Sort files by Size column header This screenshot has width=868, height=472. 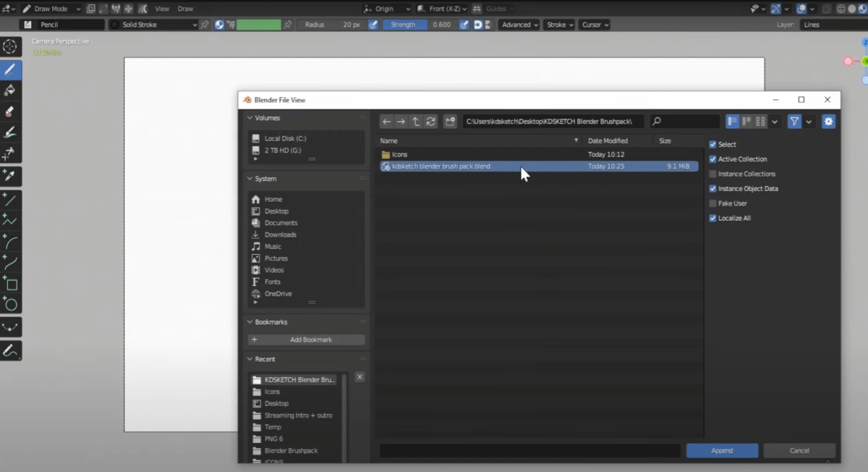pos(677,140)
